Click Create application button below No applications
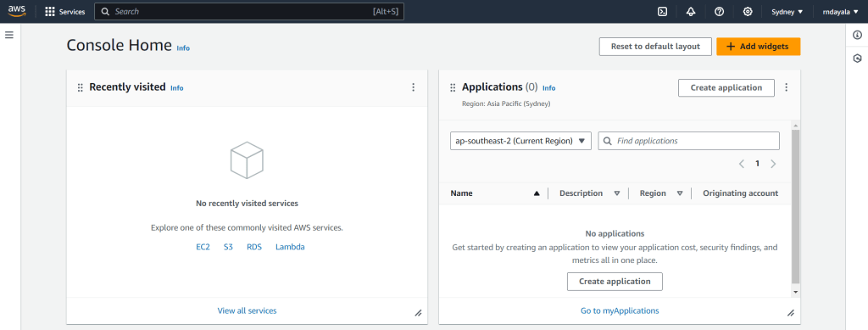This screenshot has height=330, width=868. coord(615,282)
